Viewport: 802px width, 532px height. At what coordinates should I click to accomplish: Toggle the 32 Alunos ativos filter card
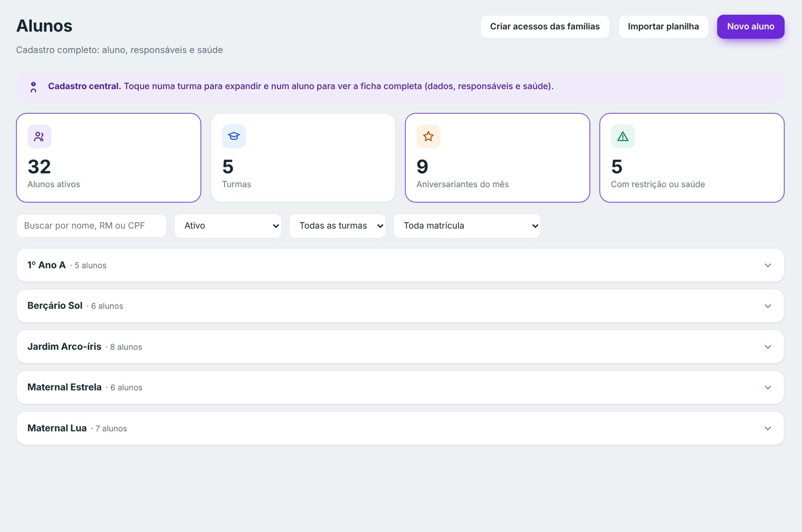coord(109,158)
